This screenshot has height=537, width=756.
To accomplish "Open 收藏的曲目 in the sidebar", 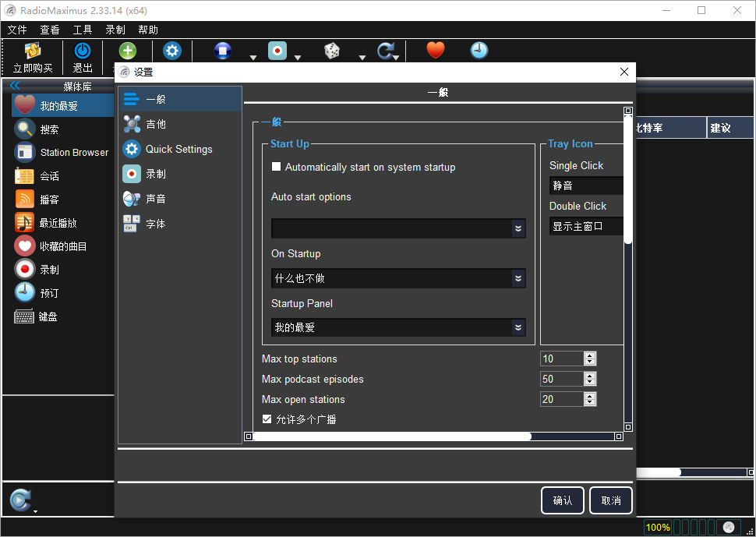I will [63, 246].
